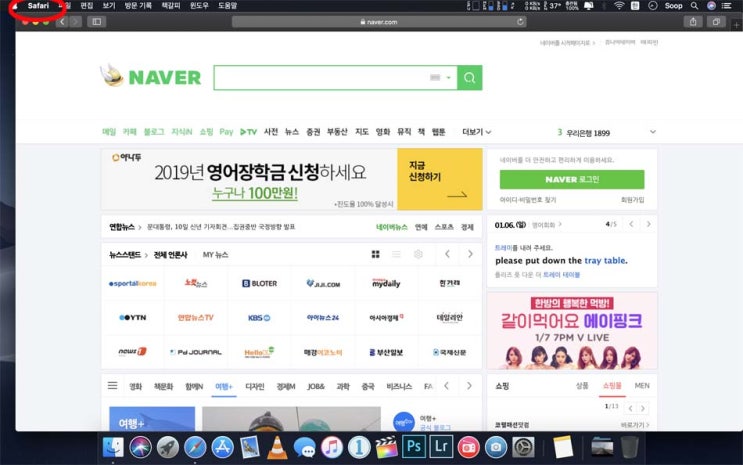This screenshot has height=465, width=743.
Task: Launch Siri from the Dock
Action: (x=140, y=447)
